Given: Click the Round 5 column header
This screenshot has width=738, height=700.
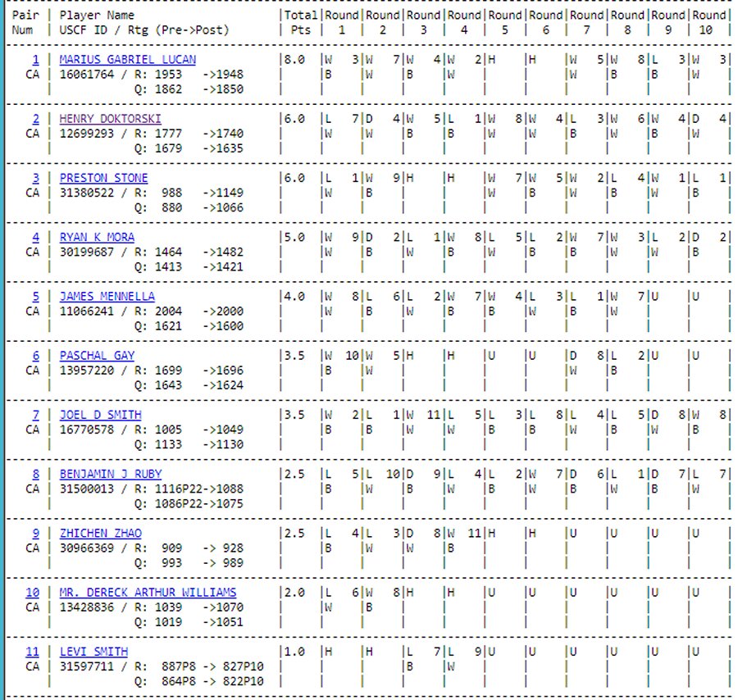Looking at the screenshot, I should click(505, 23).
